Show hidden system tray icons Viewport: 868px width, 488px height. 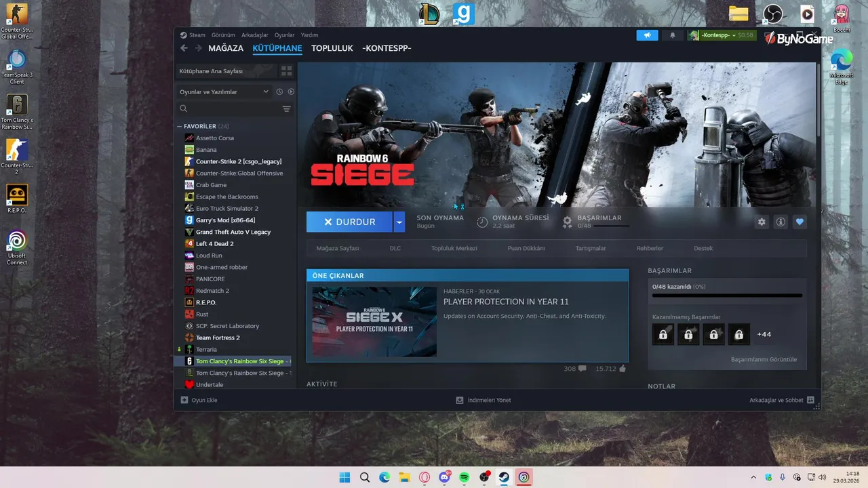[x=753, y=477]
